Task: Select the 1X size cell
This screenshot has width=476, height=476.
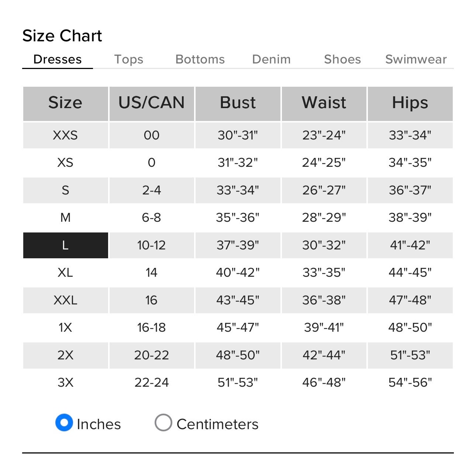Action: [66, 328]
